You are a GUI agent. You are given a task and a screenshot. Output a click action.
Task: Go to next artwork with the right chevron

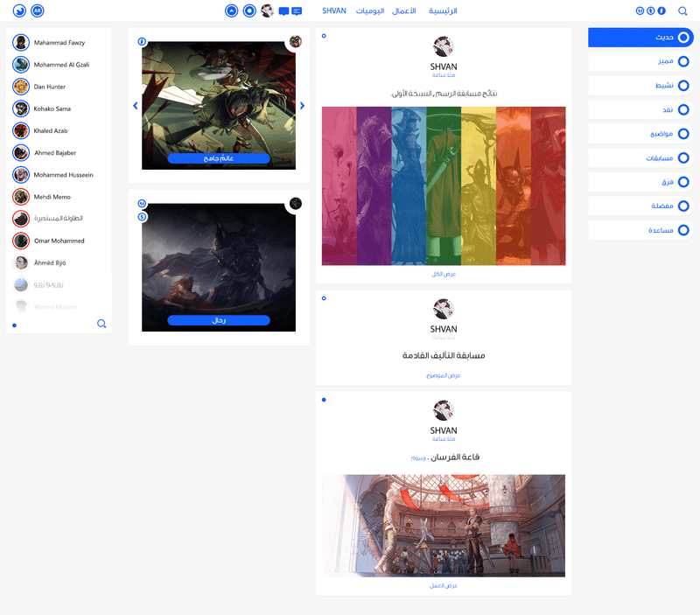[x=302, y=106]
